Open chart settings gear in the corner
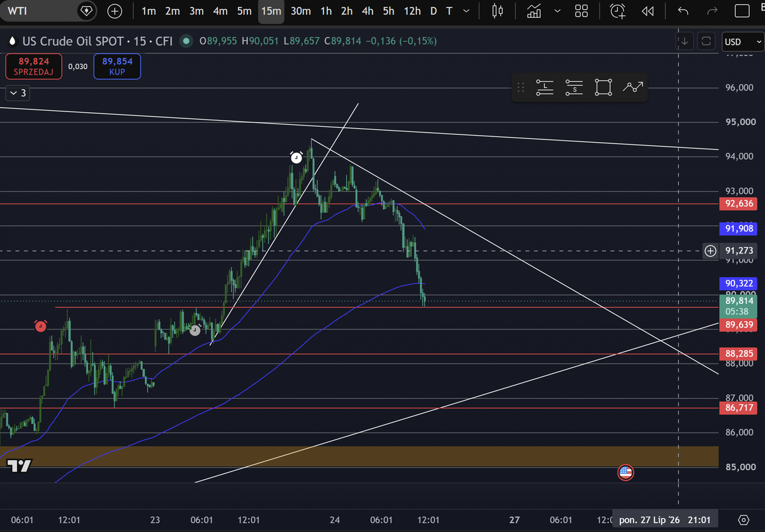Viewport: 765px width, 532px height. click(743, 519)
